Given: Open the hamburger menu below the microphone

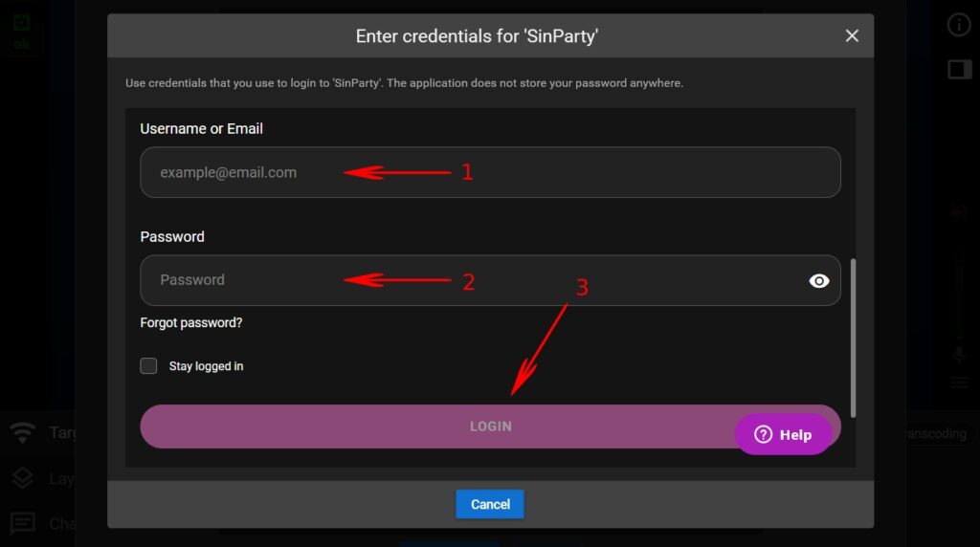Looking at the screenshot, I should point(959,383).
